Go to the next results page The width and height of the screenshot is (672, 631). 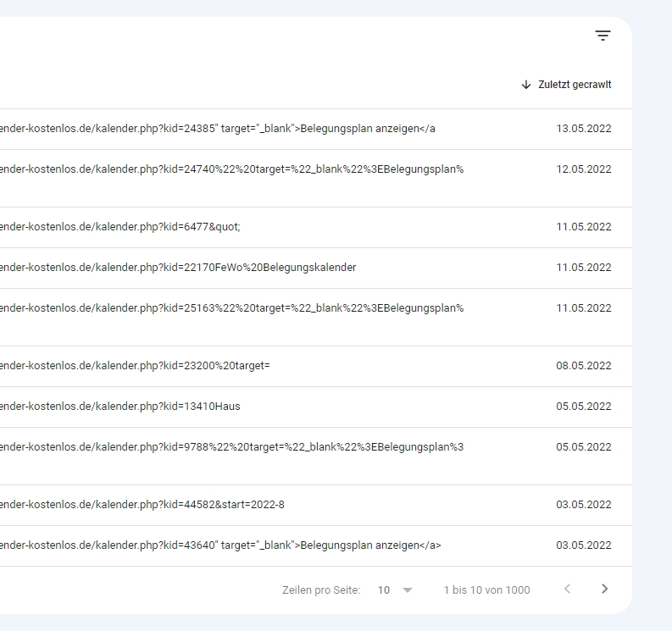click(x=604, y=589)
